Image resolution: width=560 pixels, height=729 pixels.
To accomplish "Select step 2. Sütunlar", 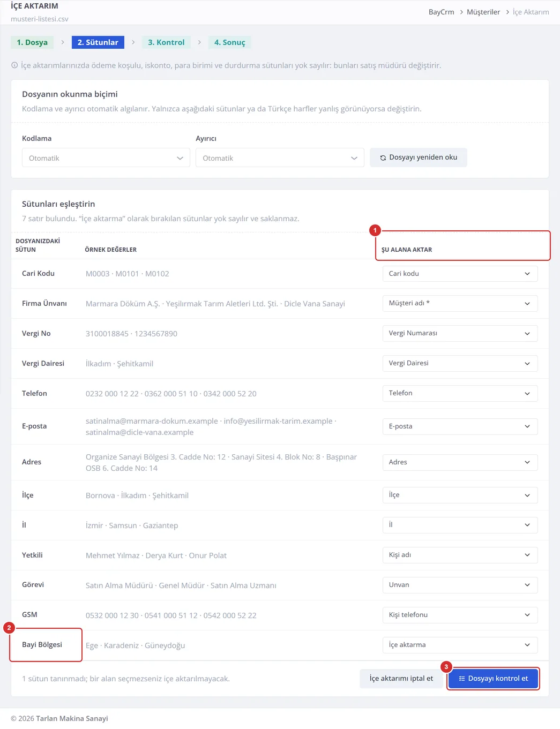I will (x=98, y=42).
